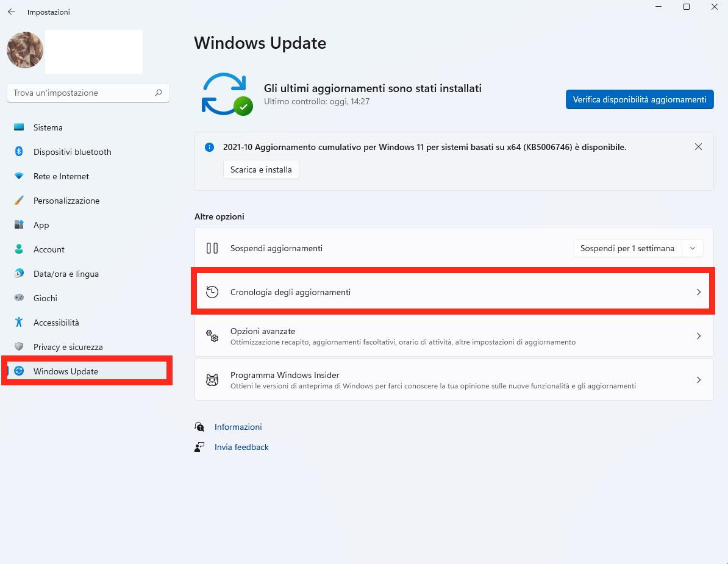Click the Data/ora e lingua globe clock icon

tap(19, 273)
